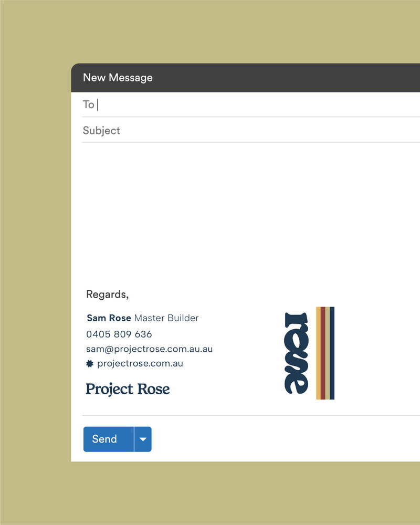The image size is (420, 525).
Task: Click the To label text
Action: click(88, 104)
